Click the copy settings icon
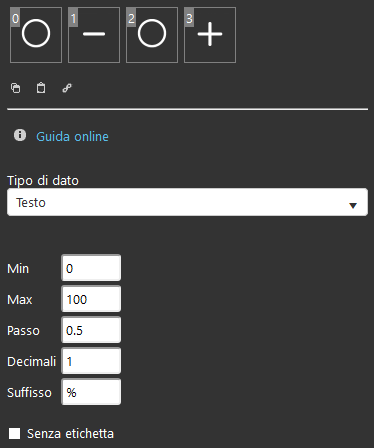The image size is (374, 448). (16, 88)
